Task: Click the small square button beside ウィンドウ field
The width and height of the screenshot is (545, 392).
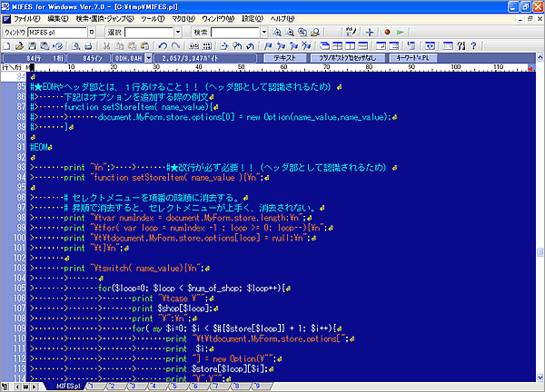Action: pyautogui.click(x=92, y=33)
